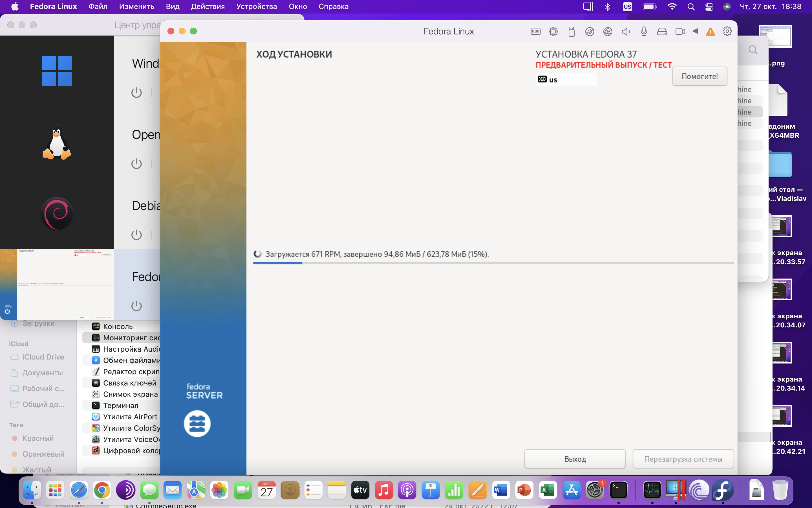
Task: Open Safari from the Dock
Action: [x=79, y=491]
